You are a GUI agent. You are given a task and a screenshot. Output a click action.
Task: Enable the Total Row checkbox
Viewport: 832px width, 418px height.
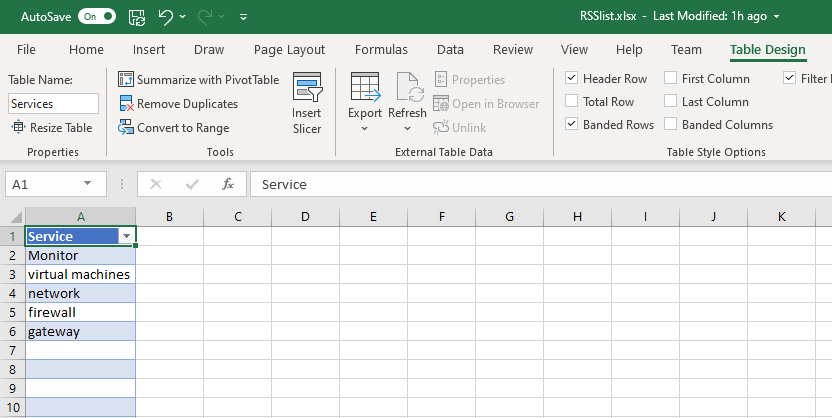[572, 102]
